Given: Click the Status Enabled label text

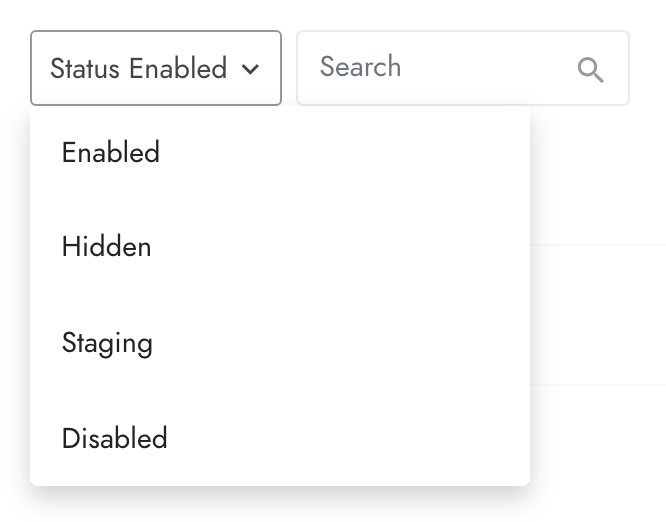Looking at the screenshot, I should (x=138, y=68).
